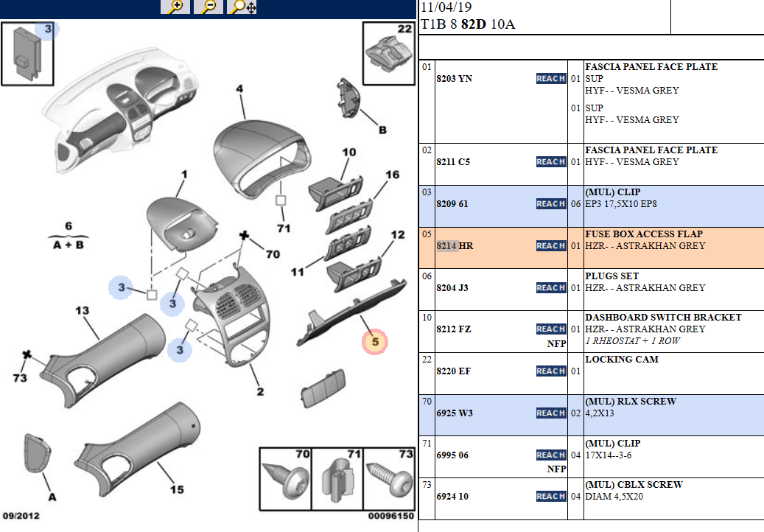Select the 'DASHBOARD SWITCH BRACKET' description
Screen dimensions: 764x532
[663, 317]
